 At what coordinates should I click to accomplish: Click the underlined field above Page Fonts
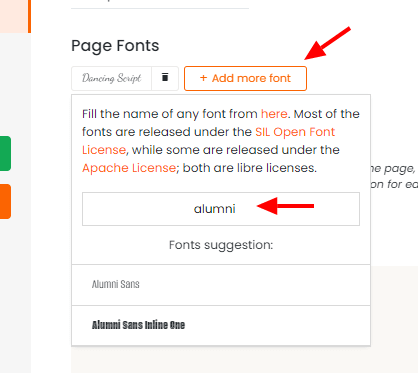tap(160, 4)
